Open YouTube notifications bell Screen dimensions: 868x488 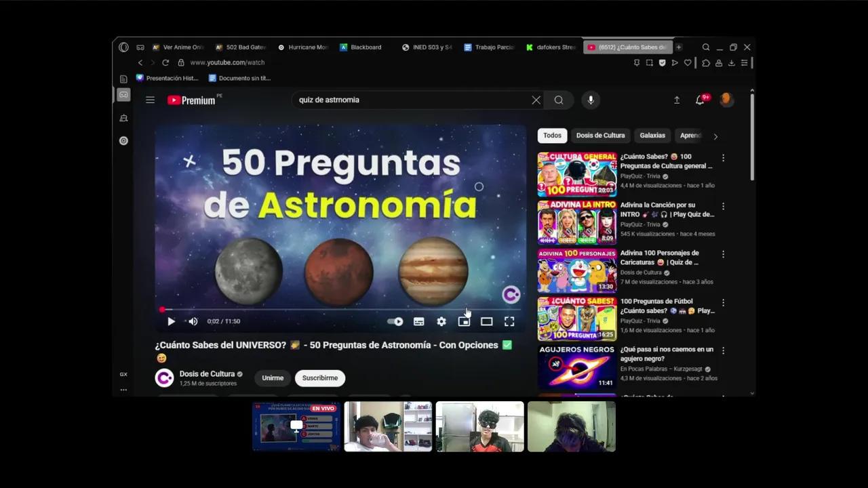[701, 100]
